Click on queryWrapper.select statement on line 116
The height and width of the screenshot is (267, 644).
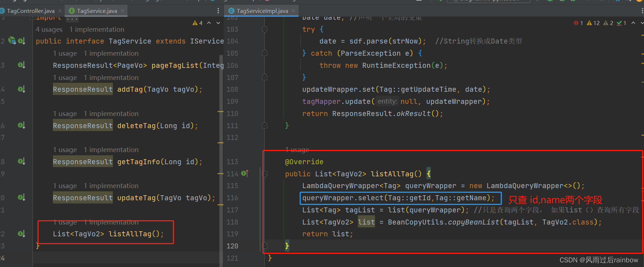coord(399,198)
